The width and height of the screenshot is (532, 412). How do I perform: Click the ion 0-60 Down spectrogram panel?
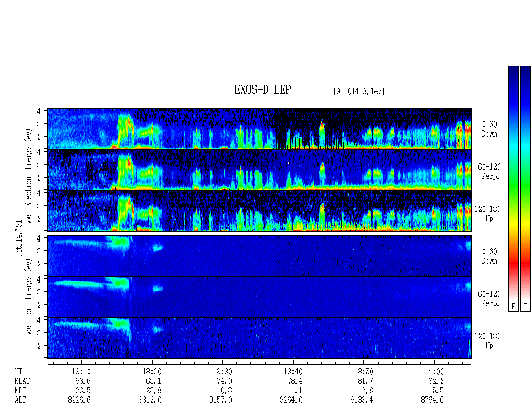pyautogui.click(x=259, y=256)
